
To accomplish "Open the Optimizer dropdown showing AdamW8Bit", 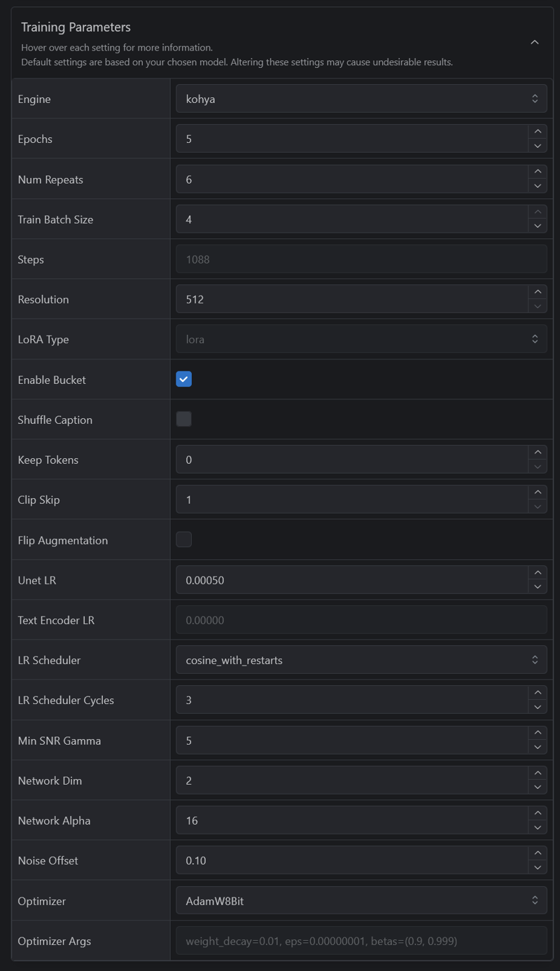I will click(x=361, y=901).
